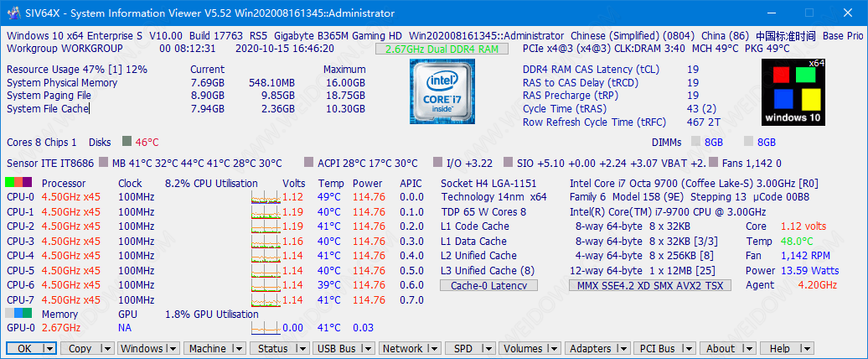The width and height of the screenshot is (868, 359).
Task: Click the first DIMM 8GB square
Action: (x=696, y=142)
